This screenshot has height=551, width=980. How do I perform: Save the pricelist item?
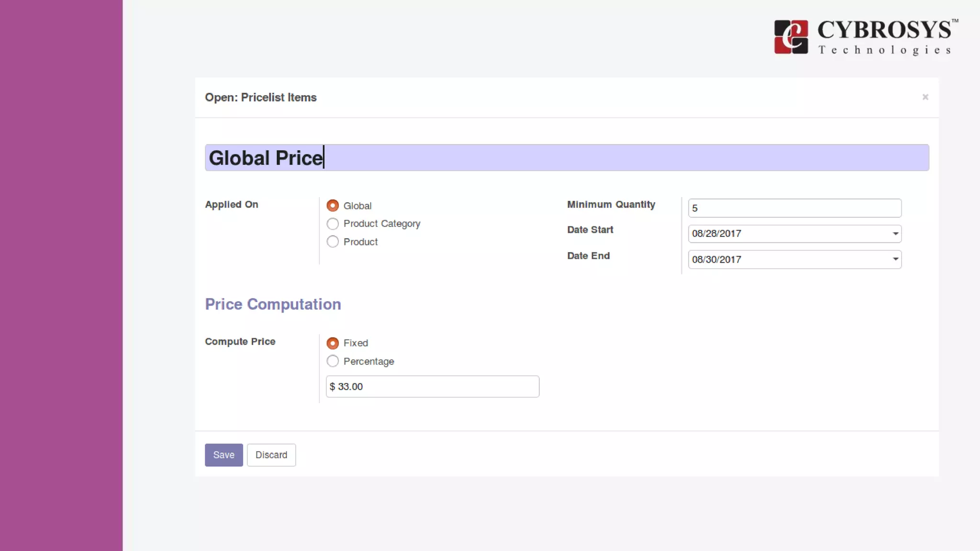[223, 455]
